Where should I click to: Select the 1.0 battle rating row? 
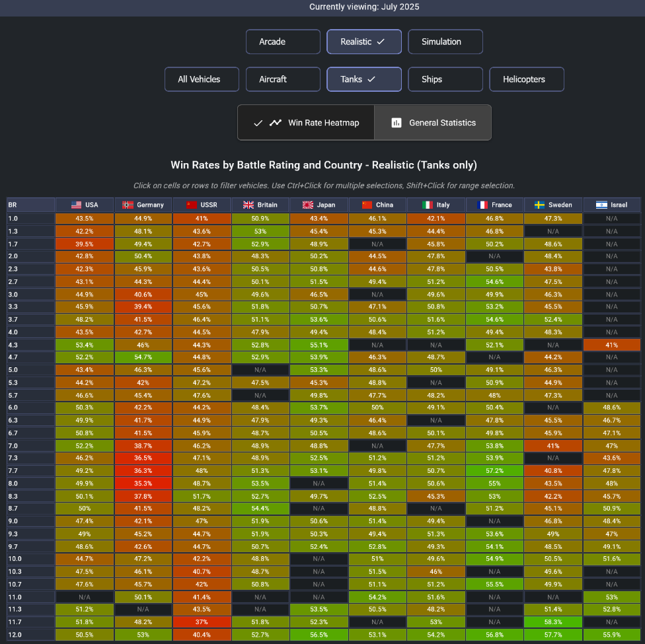click(x=31, y=219)
